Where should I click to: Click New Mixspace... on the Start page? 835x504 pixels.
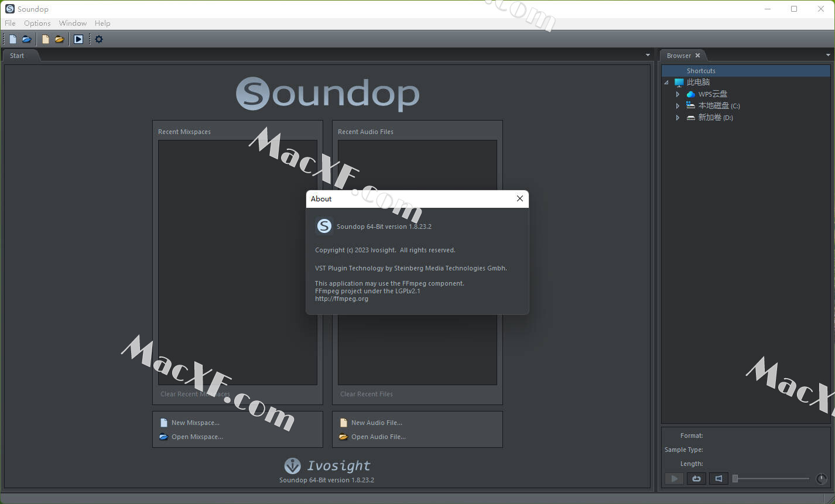click(195, 423)
